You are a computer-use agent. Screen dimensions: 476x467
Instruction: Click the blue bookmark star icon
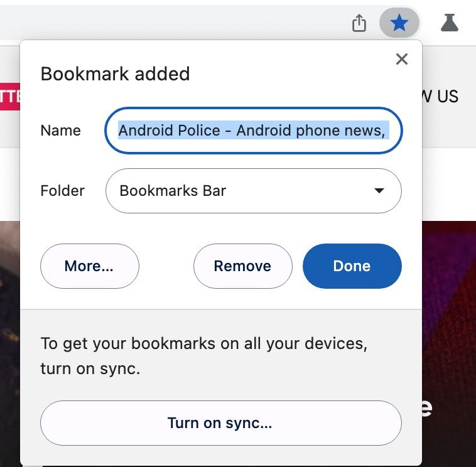click(399, 23)
